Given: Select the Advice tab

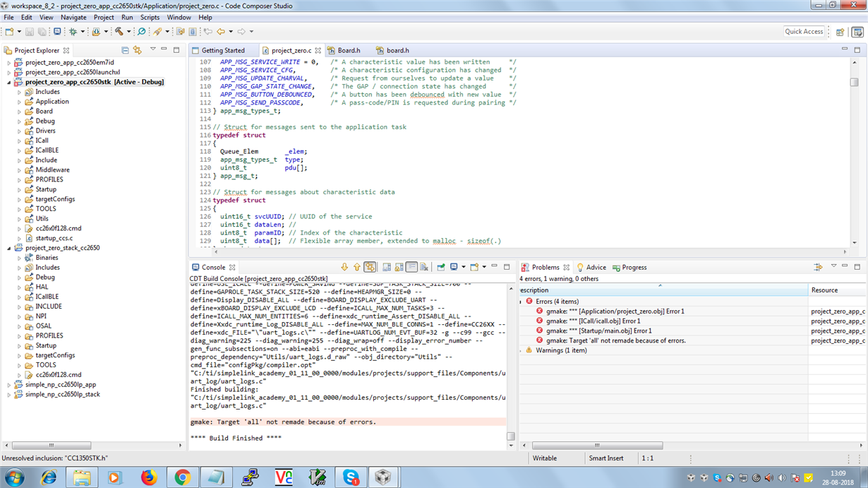Looking at the screenshot, I should click(596, 268).
